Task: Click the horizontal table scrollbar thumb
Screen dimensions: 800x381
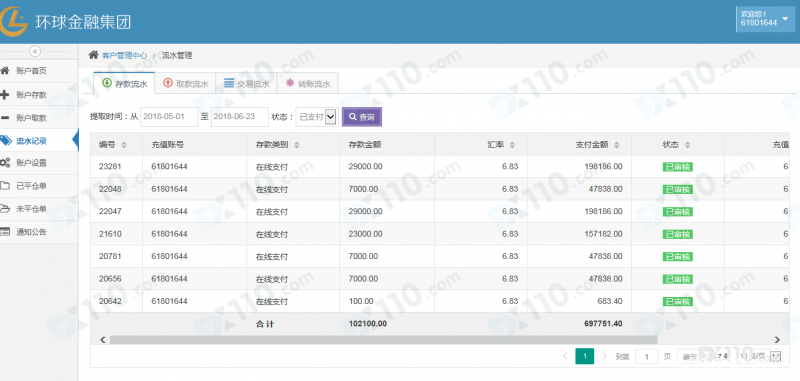Action: pos(384,339)
